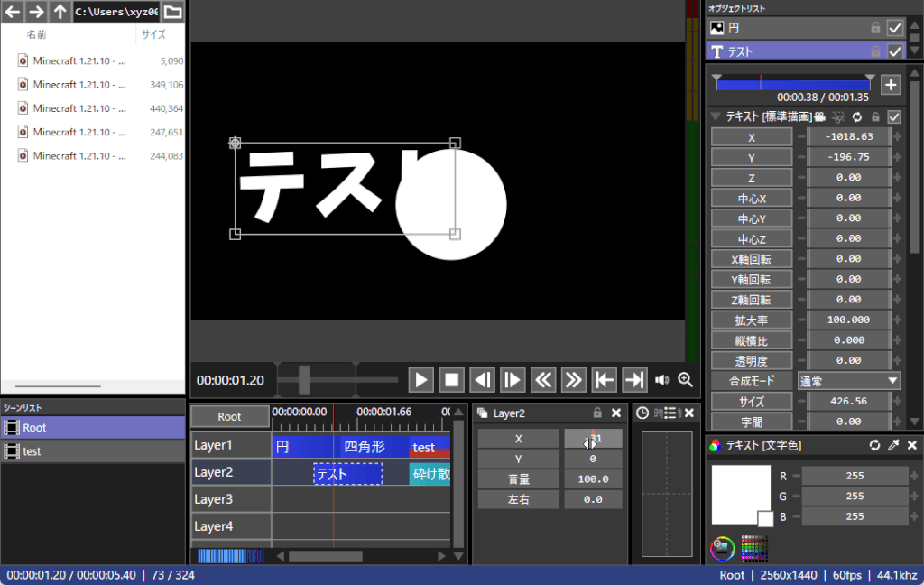Pick a color with the eyedropper icon

coord(893,445)
